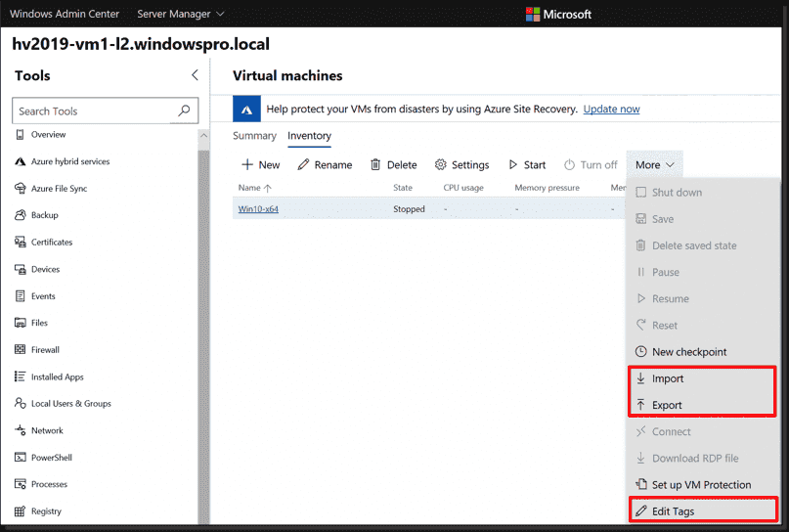Open the Backup tool
Viewport: 789px width, 532px height.
pos(37,215)
